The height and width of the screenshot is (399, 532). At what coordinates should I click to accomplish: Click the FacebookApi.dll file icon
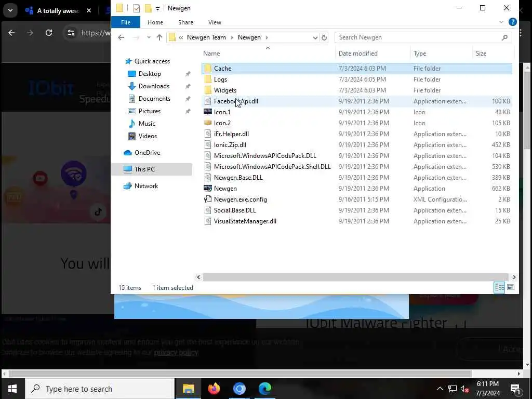tap(208, 101)
